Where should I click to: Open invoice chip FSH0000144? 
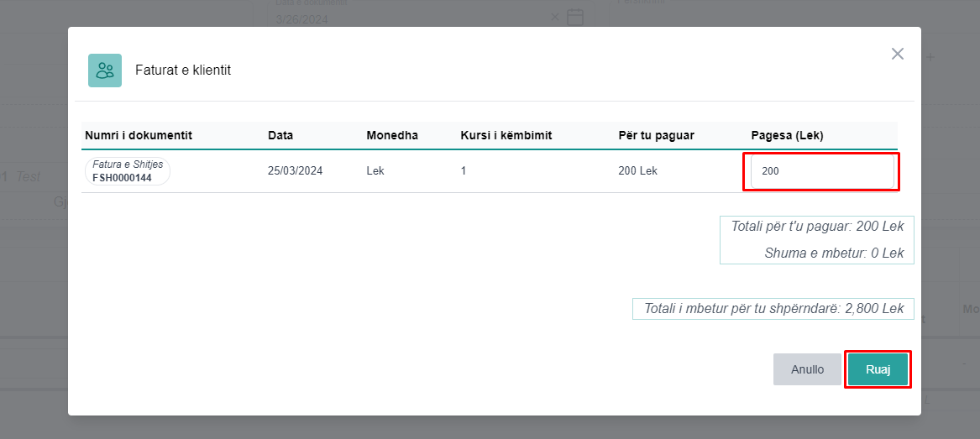pyautogui.click(x=128, y=171)
